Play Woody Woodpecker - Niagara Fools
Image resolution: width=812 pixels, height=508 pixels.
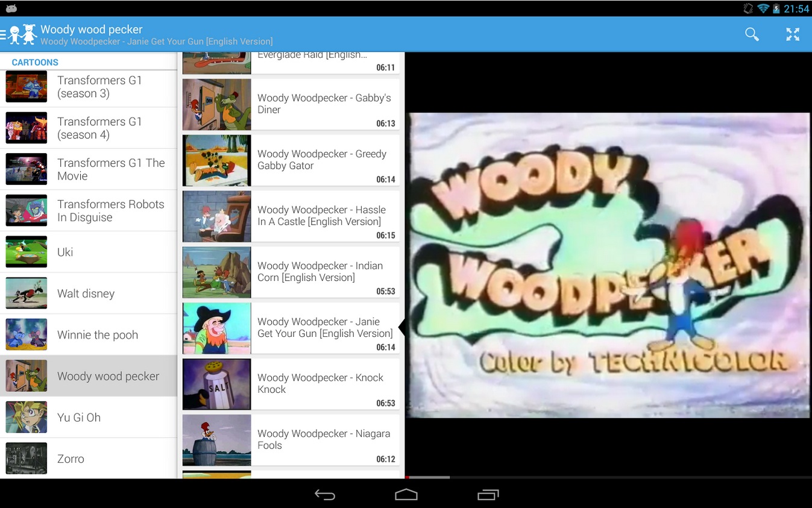coord(324,440)
